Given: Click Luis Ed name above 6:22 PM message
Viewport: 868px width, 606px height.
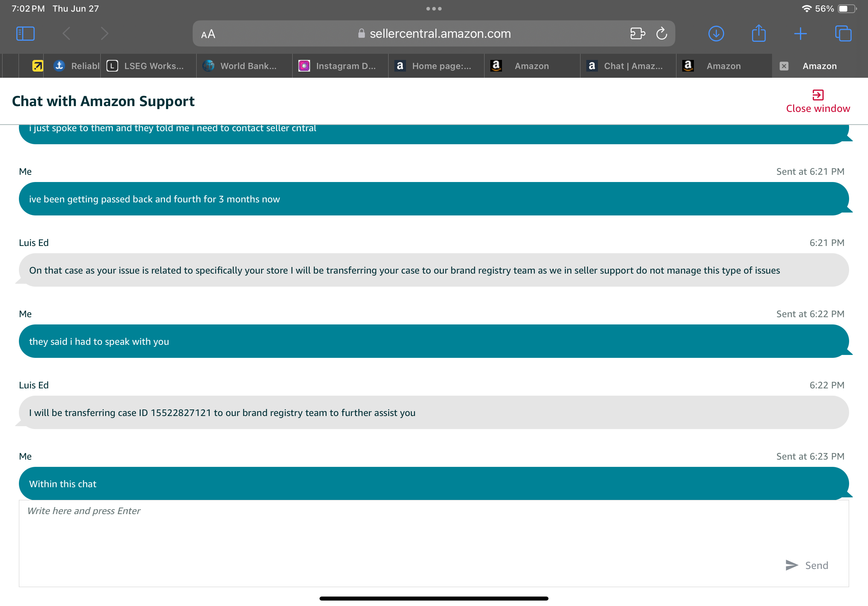Looking at the screenshot, I should (34, 385).
